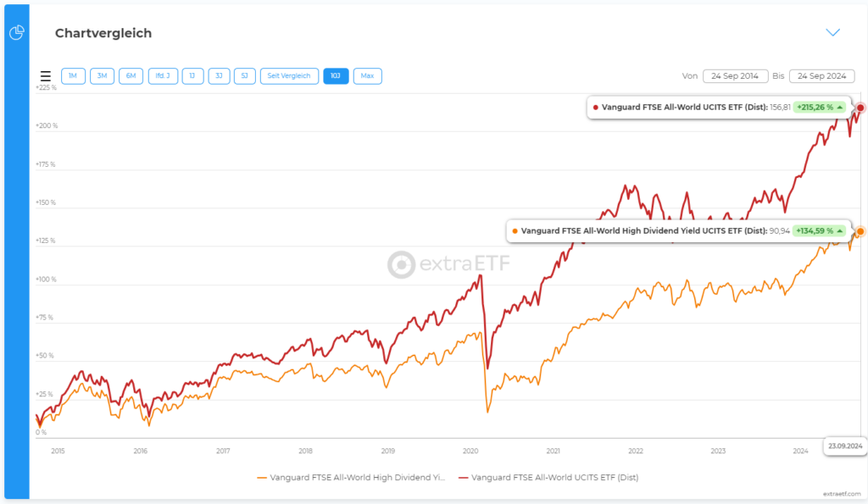Select Seit Vergleich range
The width and height of the screenshot is (868, 504).
pos(289,75)
